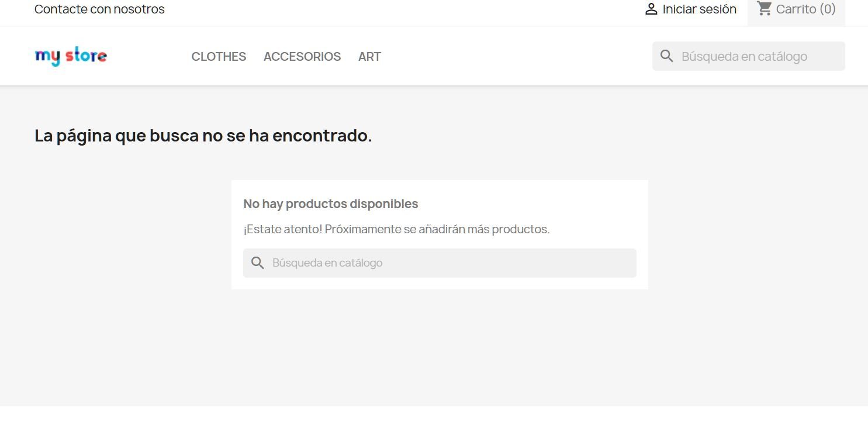Viewport: 868px width, 425px height.
Task: Click the user account icon beside Iniciar sesión
Action: coord(651,9)
